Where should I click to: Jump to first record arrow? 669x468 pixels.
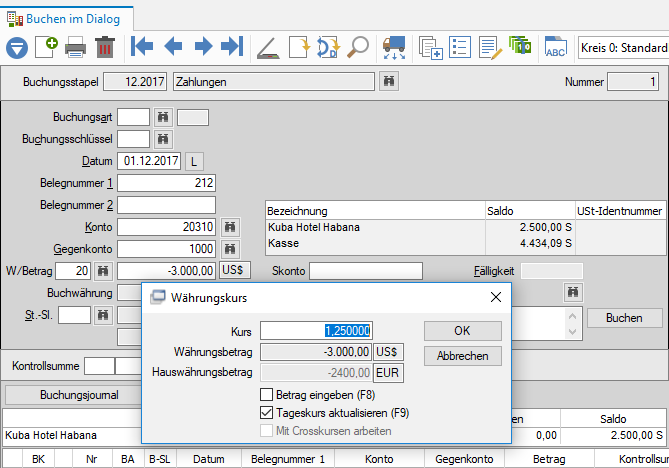[142, 46]
